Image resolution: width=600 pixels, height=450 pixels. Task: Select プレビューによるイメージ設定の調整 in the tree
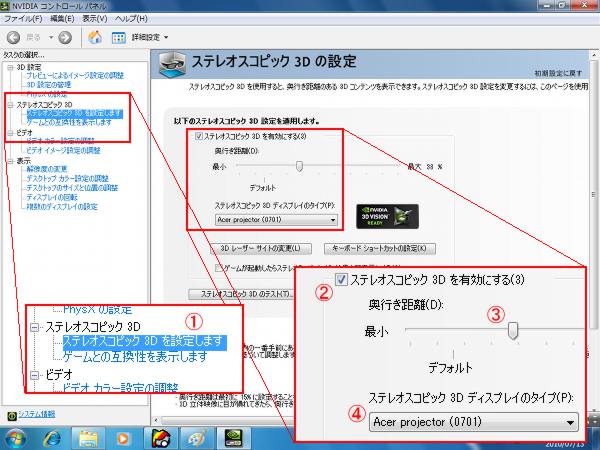75,75
